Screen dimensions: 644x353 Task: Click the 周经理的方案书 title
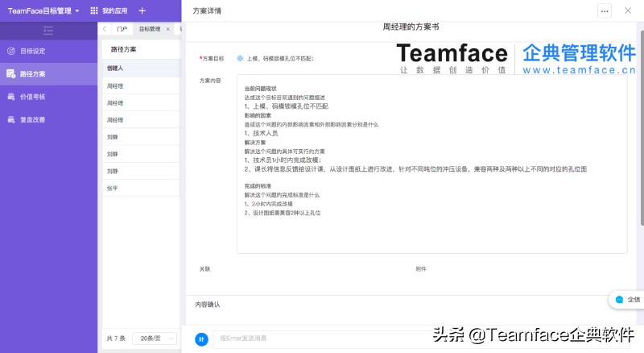pos(411,27)
